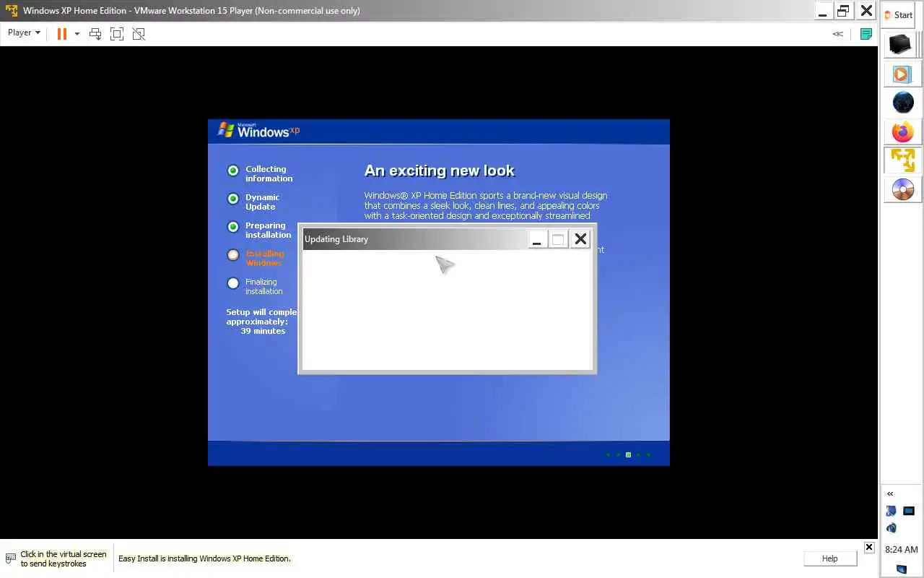Expand the power options arrow beside pause

77,33
